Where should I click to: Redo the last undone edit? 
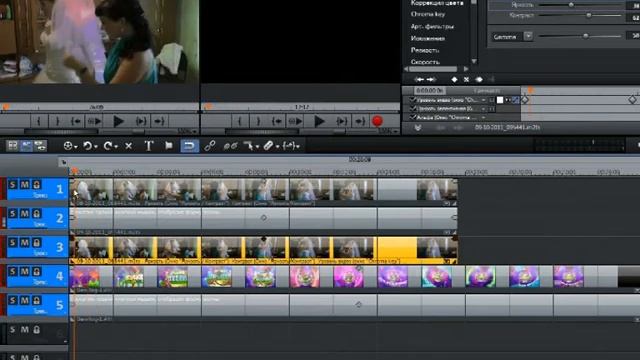pyautogui.click(x=108, y=146)
